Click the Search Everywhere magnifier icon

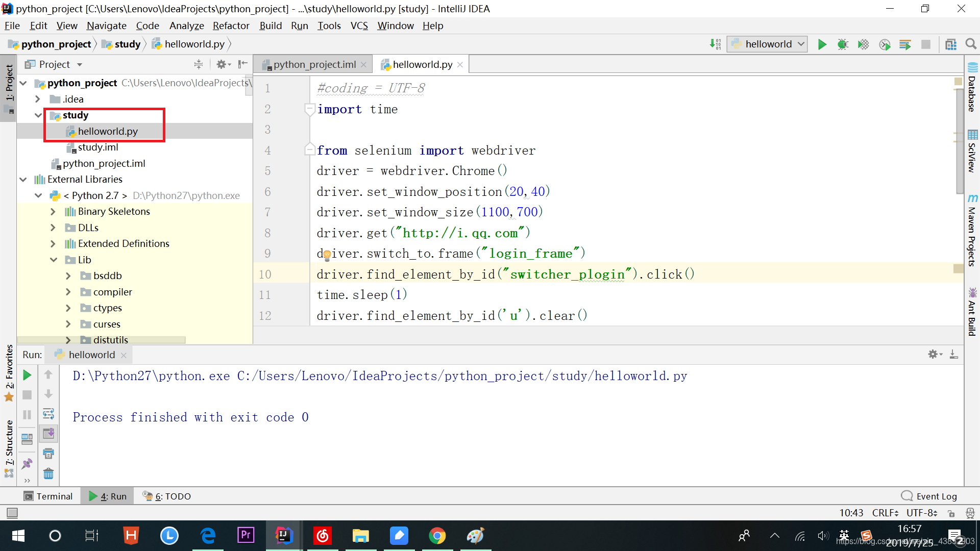(x=971, y=44)
